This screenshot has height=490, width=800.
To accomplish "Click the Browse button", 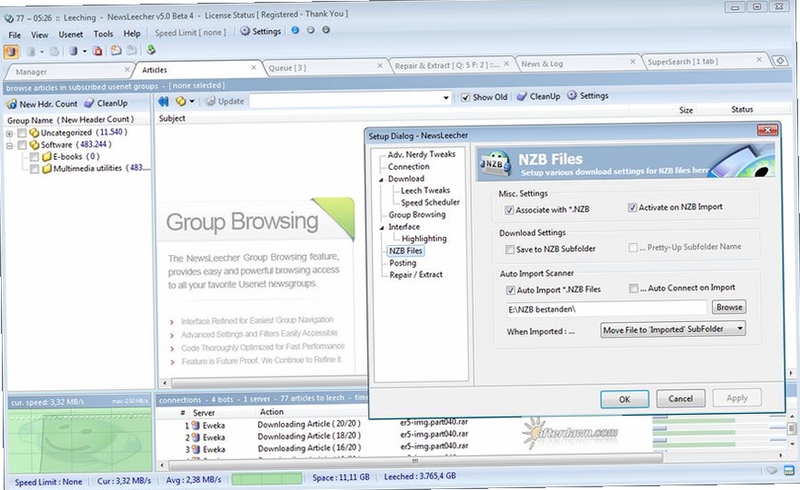I will 729,307.
